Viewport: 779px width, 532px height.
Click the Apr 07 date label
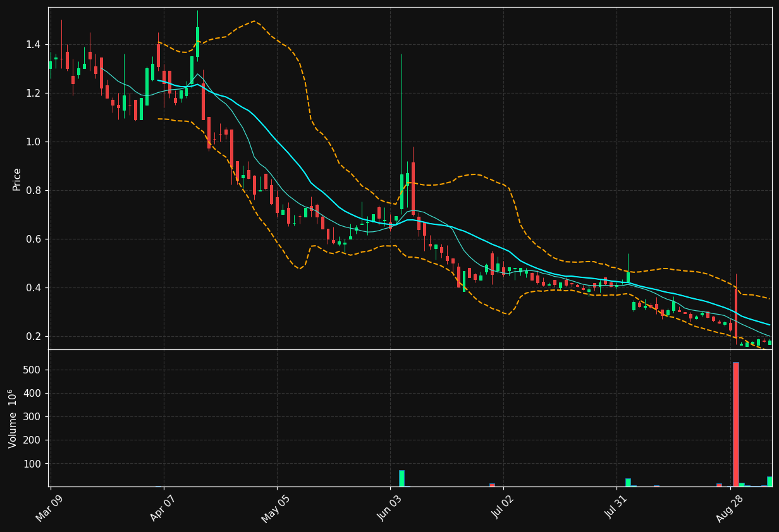163,508
